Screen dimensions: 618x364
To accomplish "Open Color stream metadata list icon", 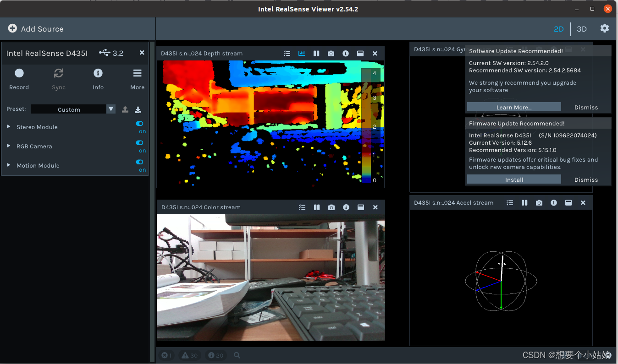I will [x=302, y=207].
